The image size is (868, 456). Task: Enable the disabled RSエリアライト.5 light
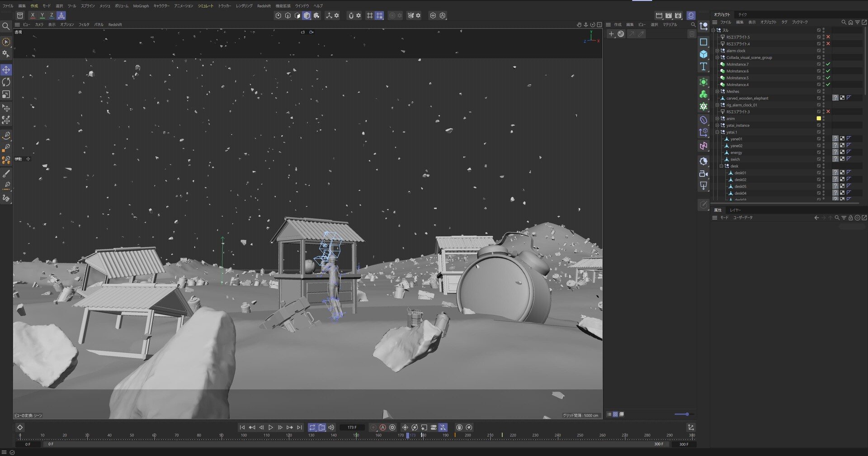click(828, 37)
